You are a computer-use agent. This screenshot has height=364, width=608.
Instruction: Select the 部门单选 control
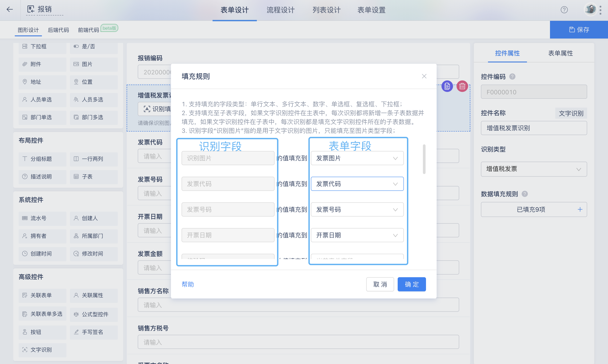43,117
